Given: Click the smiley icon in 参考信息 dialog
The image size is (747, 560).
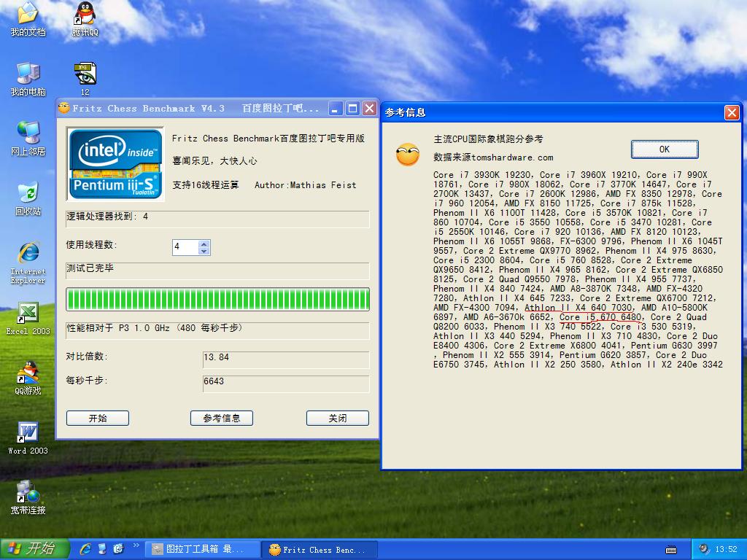Looking at the screenshot, I should (x=408, y=155).
